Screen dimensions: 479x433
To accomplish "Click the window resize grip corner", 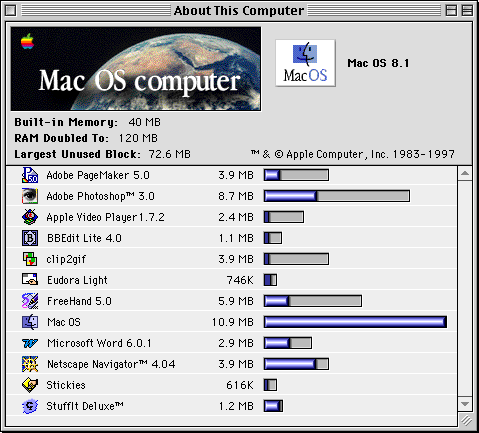I will pyautogui.click(x=466, y=420).
